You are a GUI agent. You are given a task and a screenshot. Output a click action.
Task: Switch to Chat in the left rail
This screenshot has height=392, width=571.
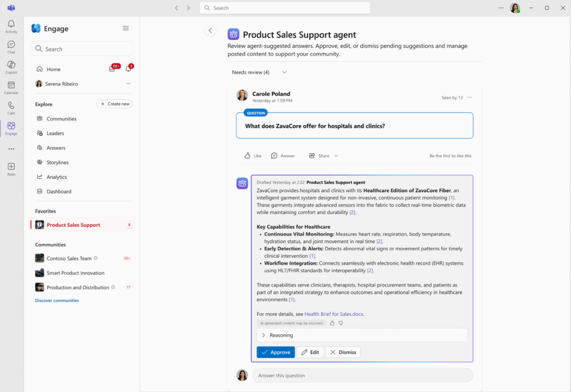click(11, 46)
